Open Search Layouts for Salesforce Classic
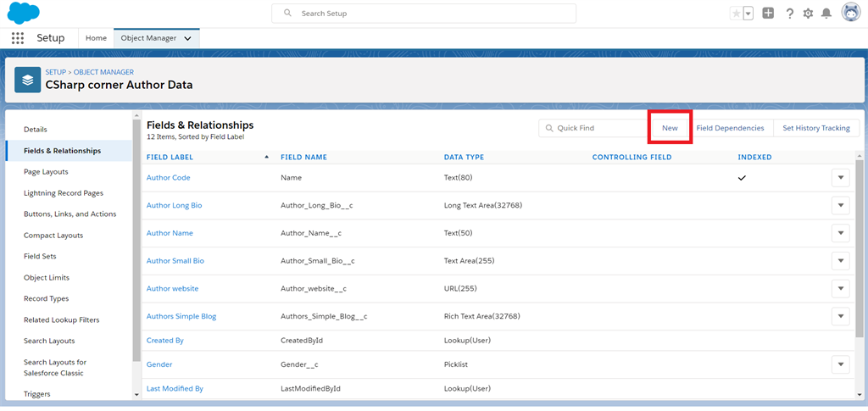The height and width of the screenshot is (411, 868). point(55,367)
